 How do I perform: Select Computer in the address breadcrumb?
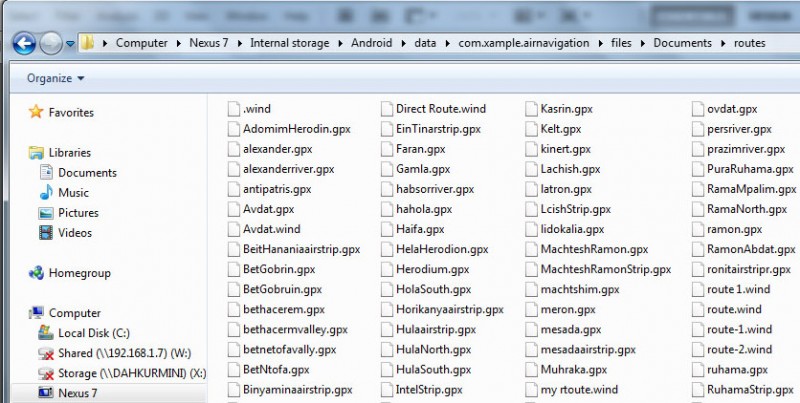(141, 43)
